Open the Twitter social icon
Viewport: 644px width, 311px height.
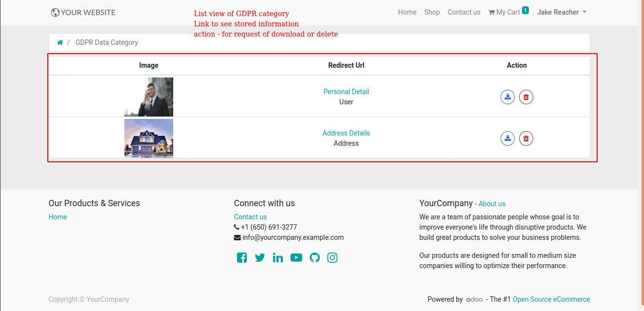point(260,258)
